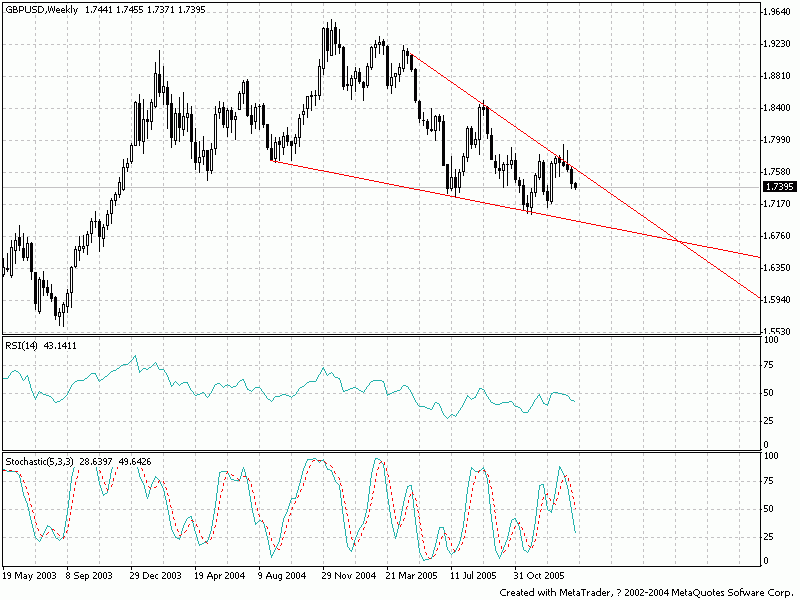Click date label 19 May 2003
The height and width of the screenshot is (600, 800).
point(29,576)
